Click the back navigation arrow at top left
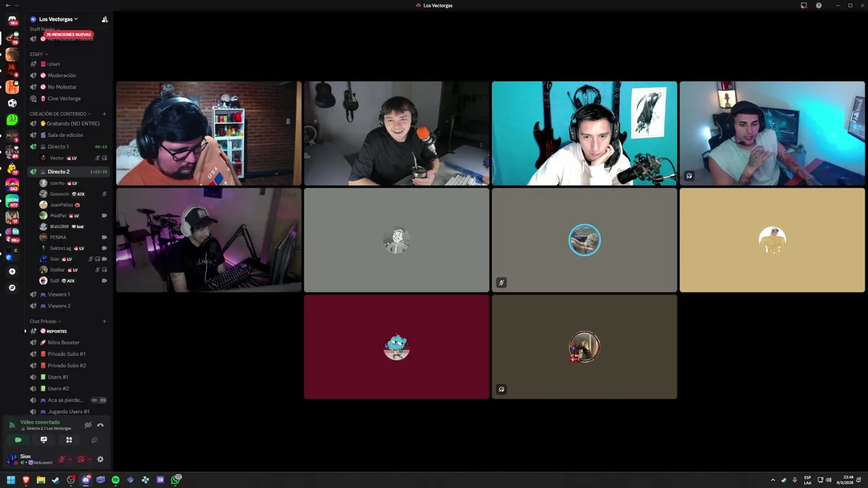868x488 pixels. click(x=7, y=5)
